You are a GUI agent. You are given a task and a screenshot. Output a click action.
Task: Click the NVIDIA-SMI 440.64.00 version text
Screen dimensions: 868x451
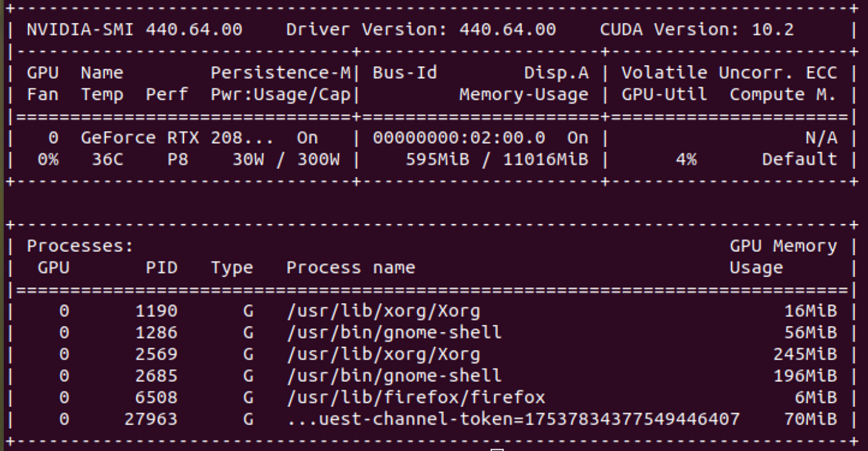click(135, 29)
